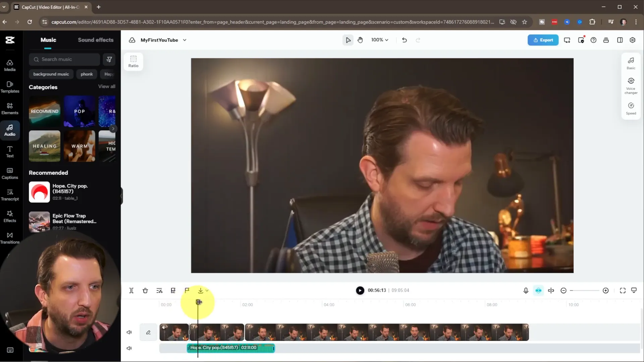Select the pointer selection tool
644x362 pixels.
(348, 40)
